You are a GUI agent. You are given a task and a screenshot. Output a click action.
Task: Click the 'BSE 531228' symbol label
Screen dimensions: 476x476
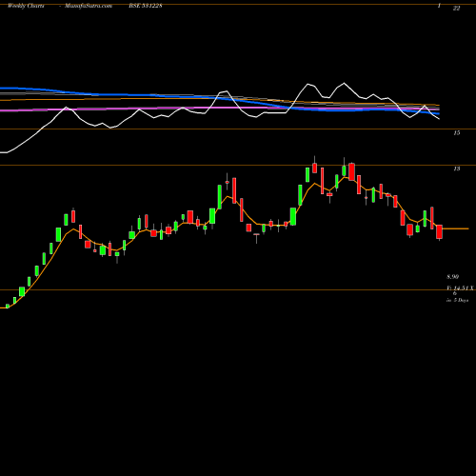146,6
